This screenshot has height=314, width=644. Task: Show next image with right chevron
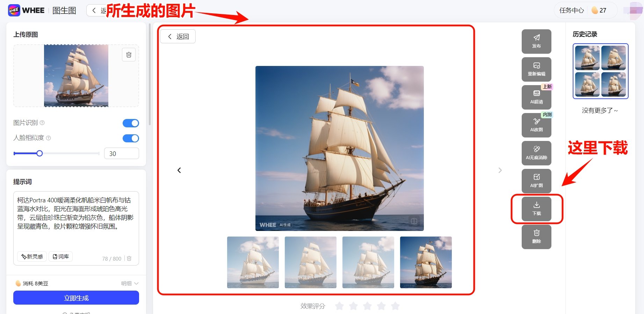click(500, 170)
